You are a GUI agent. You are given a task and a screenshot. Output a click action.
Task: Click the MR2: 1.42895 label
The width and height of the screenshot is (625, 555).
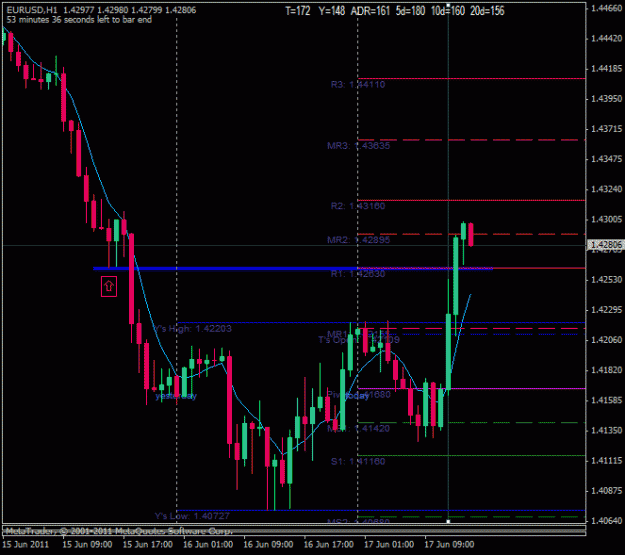[358, 240]
